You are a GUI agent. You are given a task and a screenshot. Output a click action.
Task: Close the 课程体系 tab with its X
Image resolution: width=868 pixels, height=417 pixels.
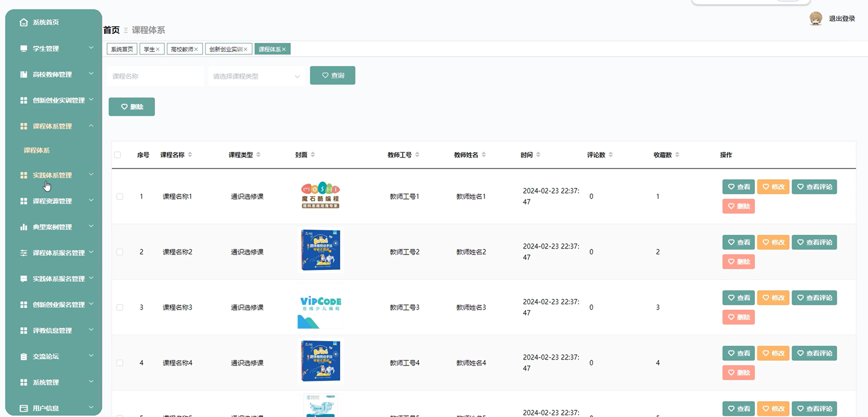(x=284, y=50)
